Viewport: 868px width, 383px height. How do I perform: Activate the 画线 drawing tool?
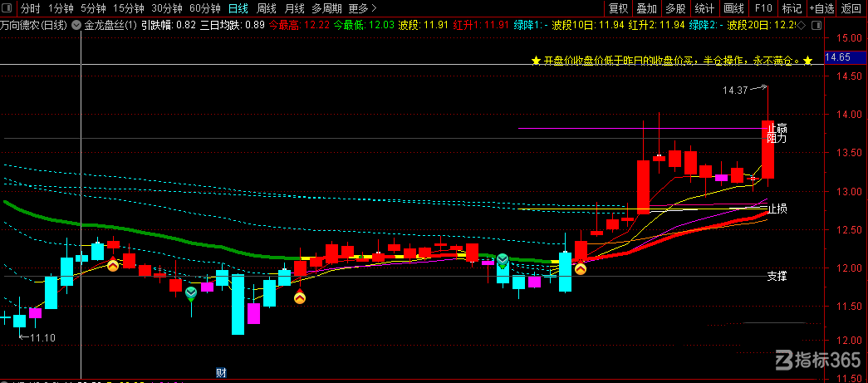733,8
